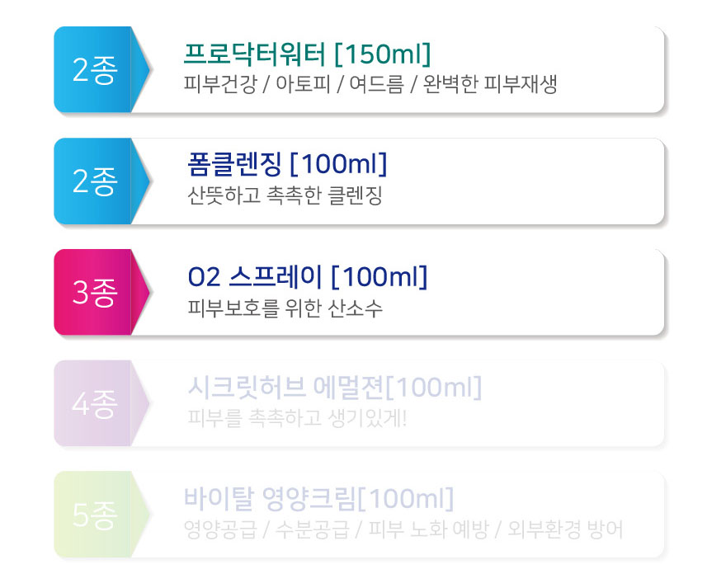Click the 피부보호를 위한 산소수 description

[285, 308]
